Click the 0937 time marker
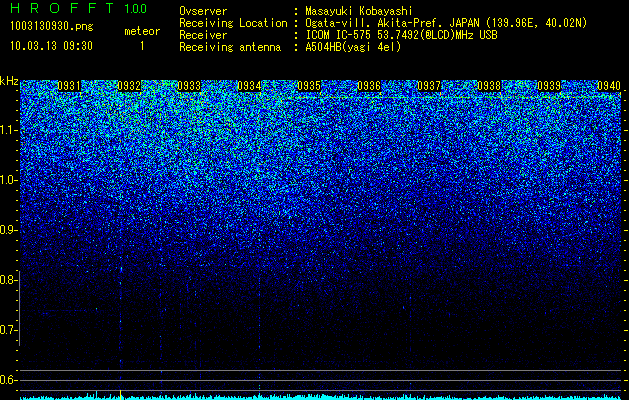Image resolution: width=629 pixels, height=400 pixels. coord(429,86)
